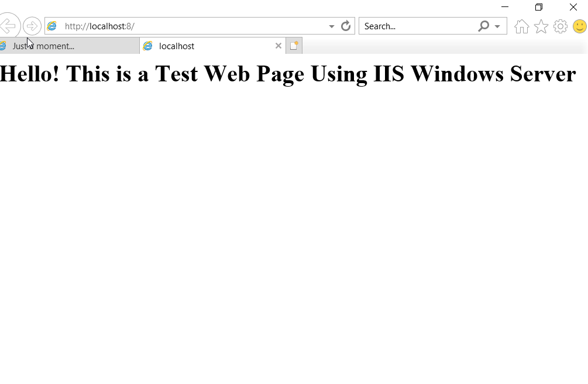Restore down the browser window
Screen dimensions: 588x384
coord(539,7)
